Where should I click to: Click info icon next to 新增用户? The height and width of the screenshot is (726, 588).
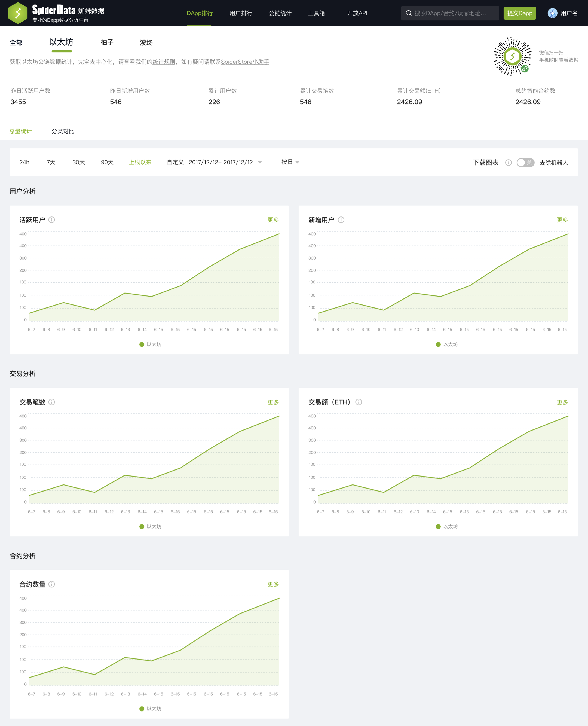click(x=341, y=220)
